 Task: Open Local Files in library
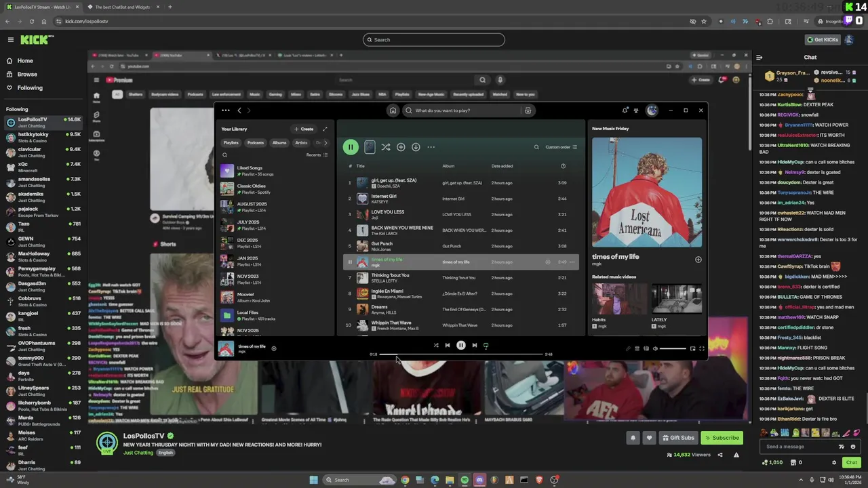point(275,315)
